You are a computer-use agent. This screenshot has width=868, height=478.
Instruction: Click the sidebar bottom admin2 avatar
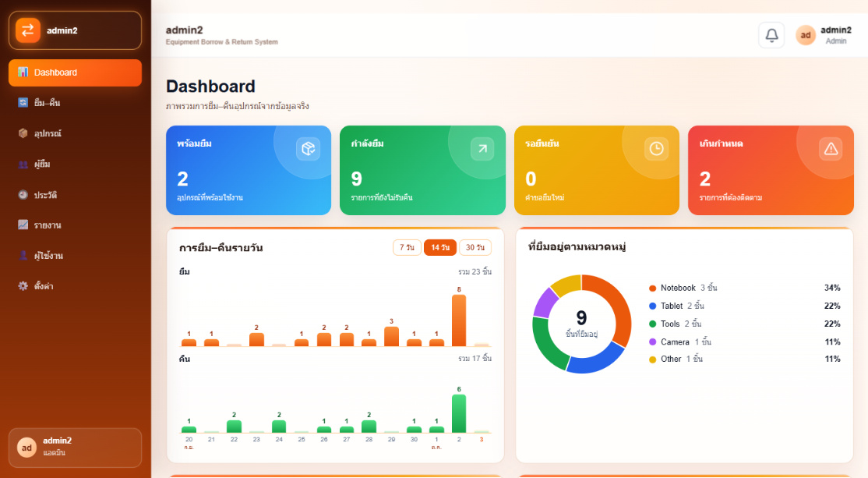(x=26, y=448)
